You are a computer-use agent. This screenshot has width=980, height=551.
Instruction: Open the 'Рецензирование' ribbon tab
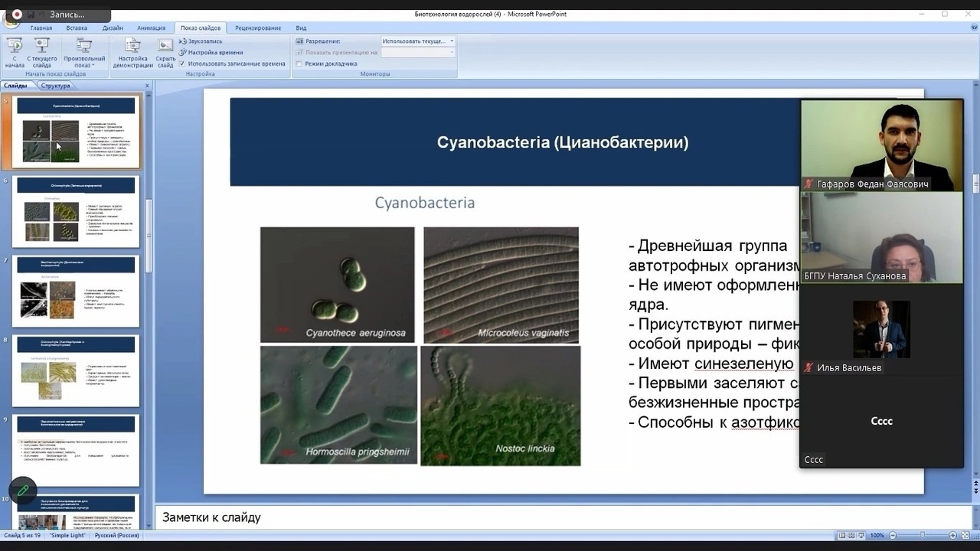[258, 28]
